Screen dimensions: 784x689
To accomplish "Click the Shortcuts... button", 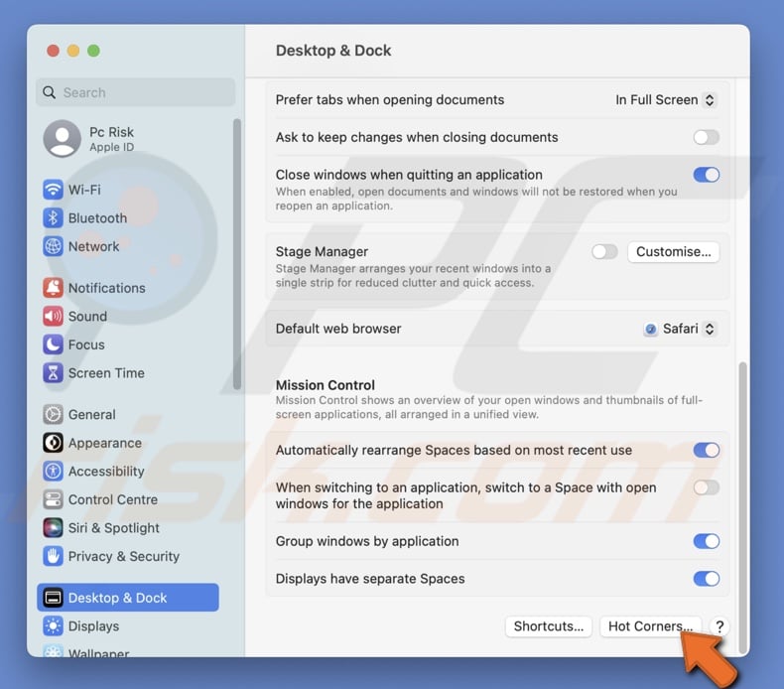I will pyautogui.click(x=549, y=626).
